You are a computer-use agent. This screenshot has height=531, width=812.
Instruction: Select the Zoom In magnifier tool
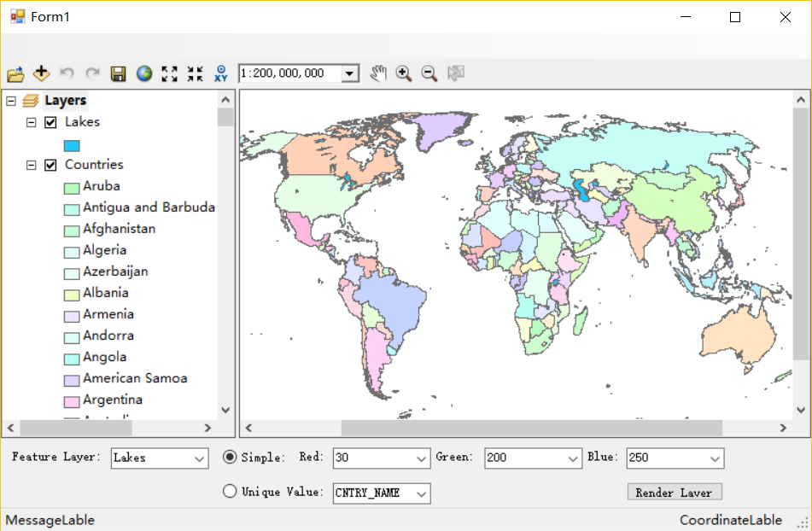click(x=404, y=73)
